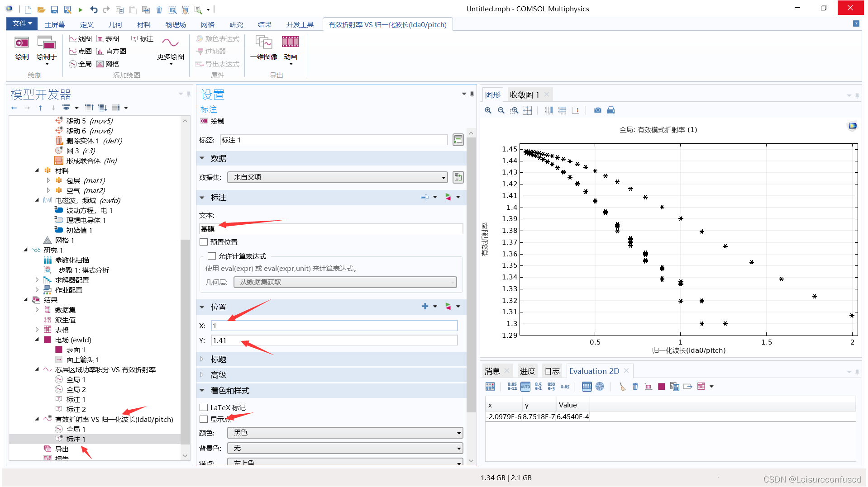This screenshot has height=487, width=868.
Task: Click the Model Builder tree scrollbar
Action: click(x=185, y=341)
